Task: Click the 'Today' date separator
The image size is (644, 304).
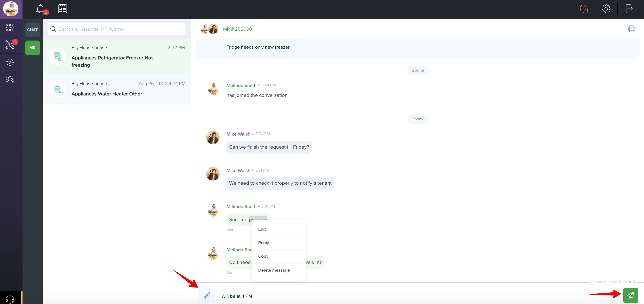Action: [418, 119]
